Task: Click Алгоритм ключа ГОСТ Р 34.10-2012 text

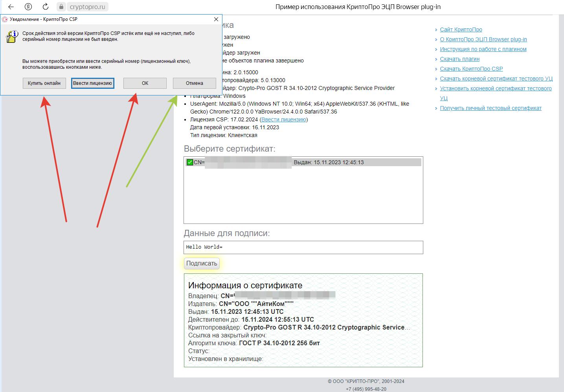Action: click(x=254, y=343)
